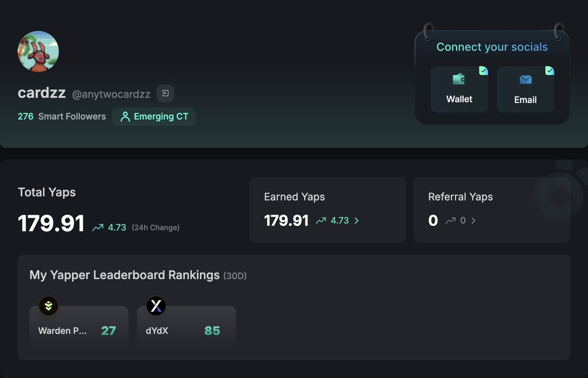Click the gray trend arrow in Referral Yaps

click(450, 221)
